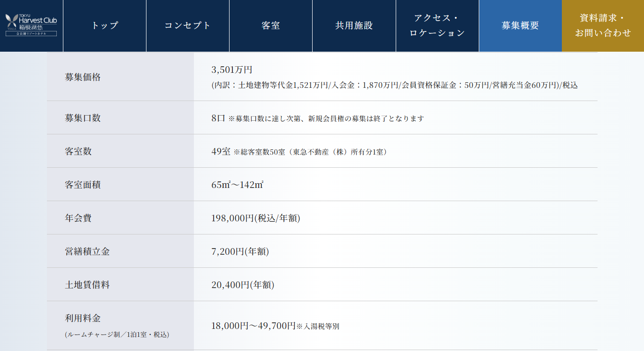Click the 198,000円 annual fee value
The width and height of the screenshot is (644, 351).
click(x=255, y=218)
